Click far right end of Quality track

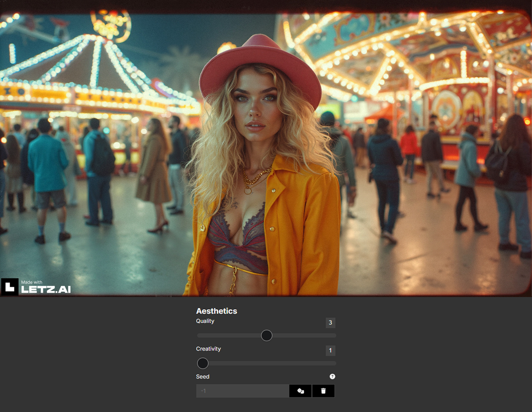(x=334, y=335)
